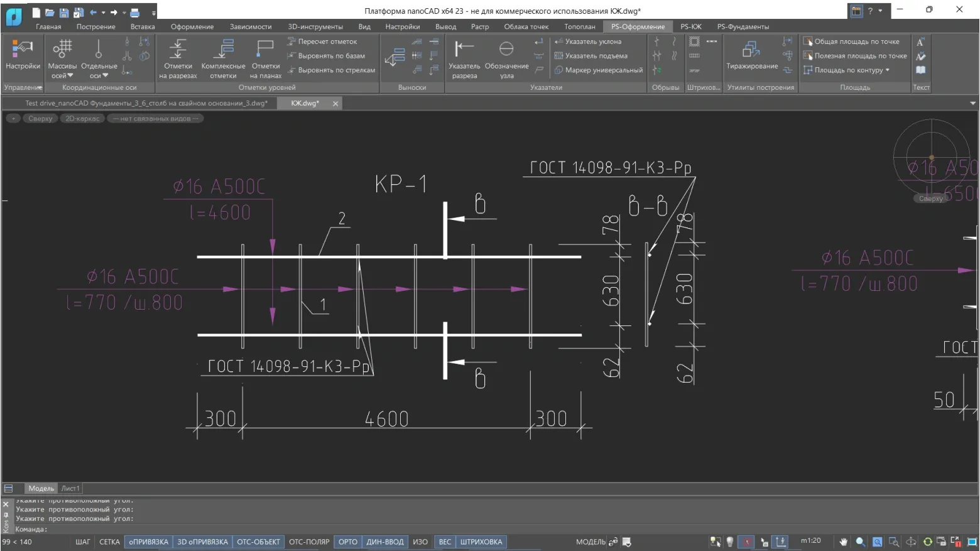Click Пересчет отметок button

coord(327,41)
